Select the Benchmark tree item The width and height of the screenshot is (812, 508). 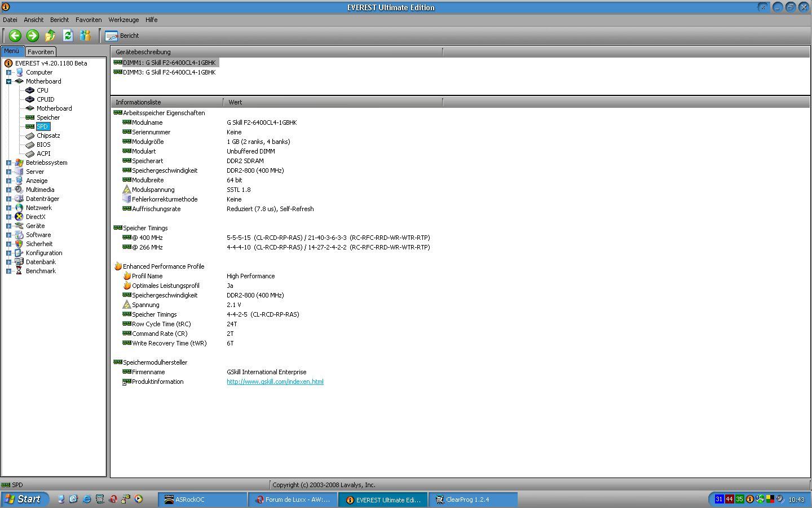(41, 271)
